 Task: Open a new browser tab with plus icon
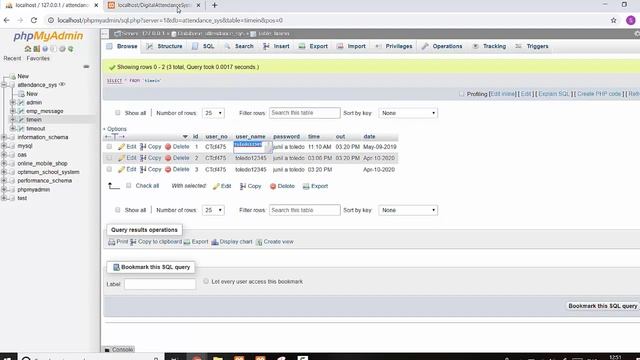click(x=214, y=5)
